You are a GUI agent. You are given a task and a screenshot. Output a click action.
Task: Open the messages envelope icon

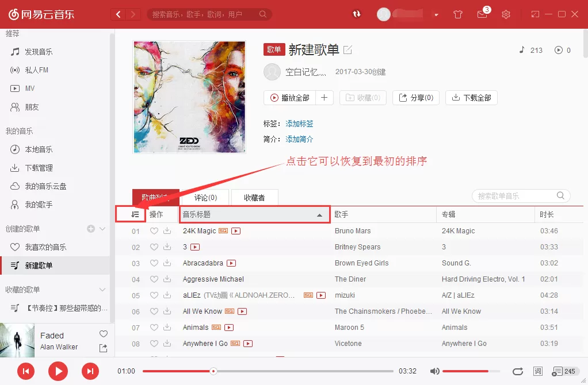tap(482, 14)
